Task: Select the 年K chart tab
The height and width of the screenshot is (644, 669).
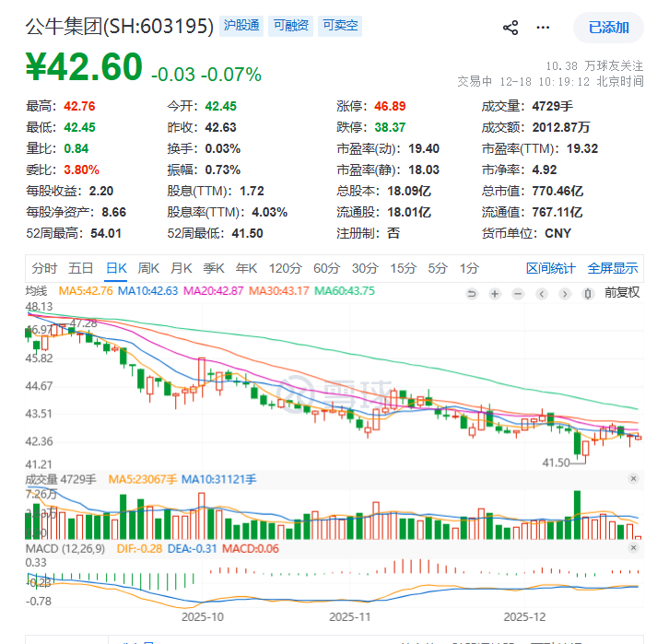Action: coord(247,268)
